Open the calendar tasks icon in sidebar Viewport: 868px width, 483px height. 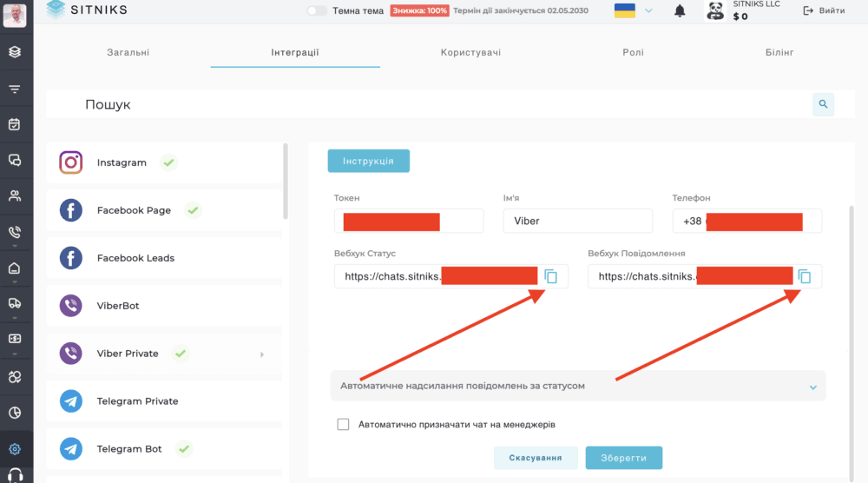click(15, 124)
